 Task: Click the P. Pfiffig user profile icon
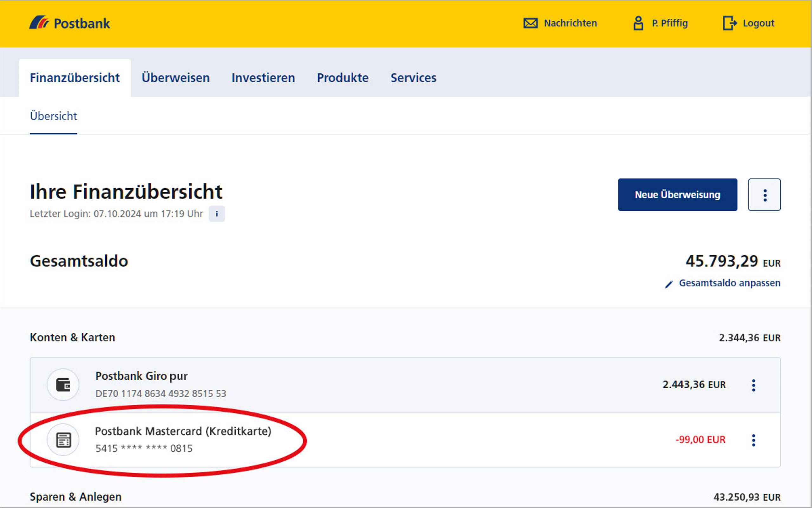click(x=638, y=23)
